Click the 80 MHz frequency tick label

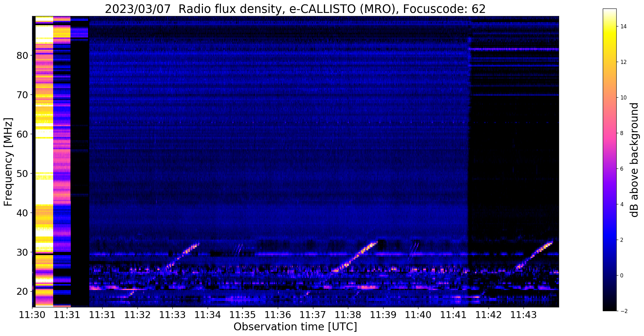22,55
